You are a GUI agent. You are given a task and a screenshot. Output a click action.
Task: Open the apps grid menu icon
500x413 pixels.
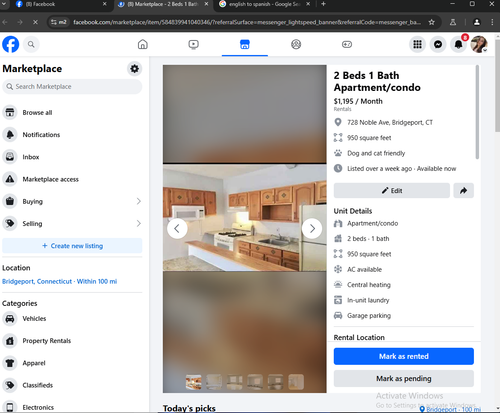coord(417,44)
